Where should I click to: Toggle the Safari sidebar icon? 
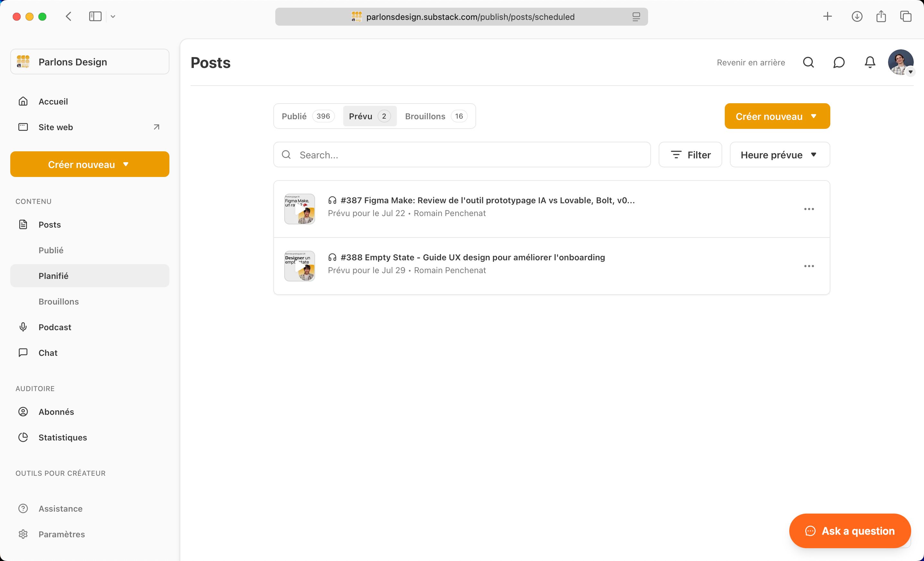95,16
